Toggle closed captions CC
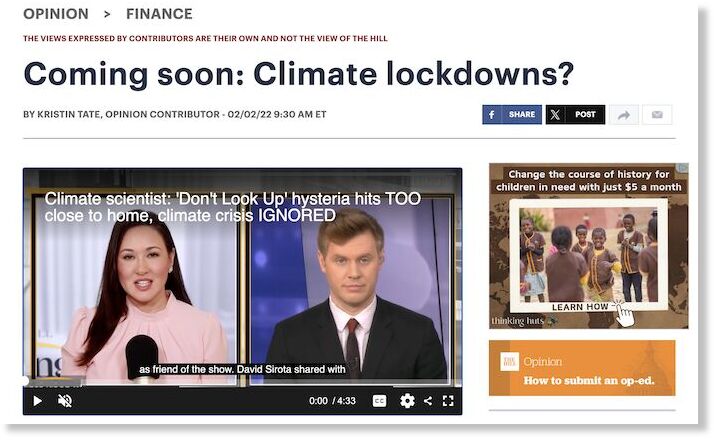This screenshot has width=714, height=440. pyautogui.click(x=379, y=401)
